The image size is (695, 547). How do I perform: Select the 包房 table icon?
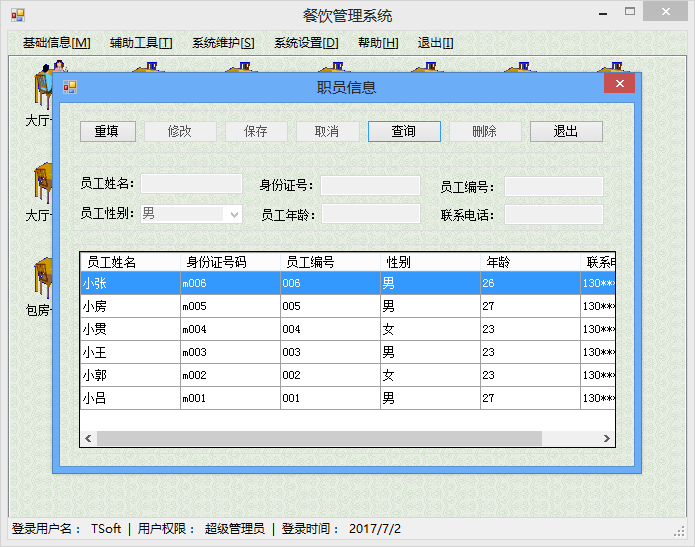point(43,277)
